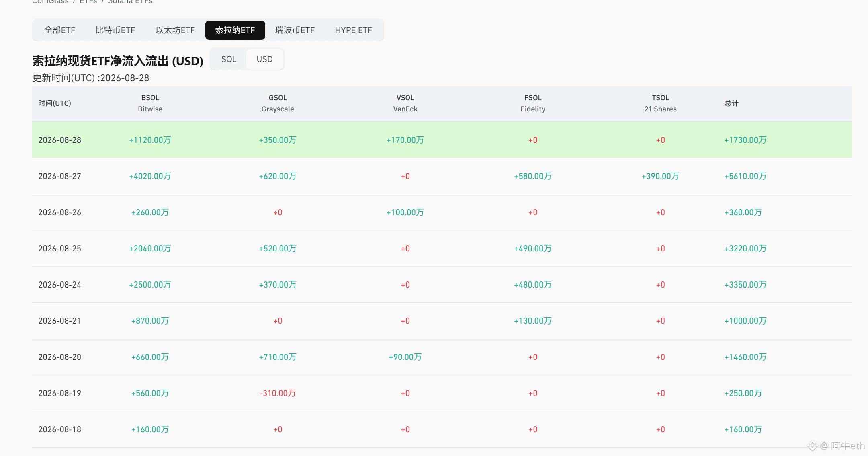
Task: Click BSOL value +560.00万
Action: pos(150,393)
